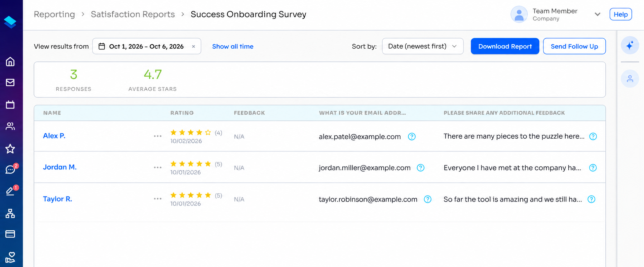
Task: Click the Team Member profile avatar
Action: point(519,14)
